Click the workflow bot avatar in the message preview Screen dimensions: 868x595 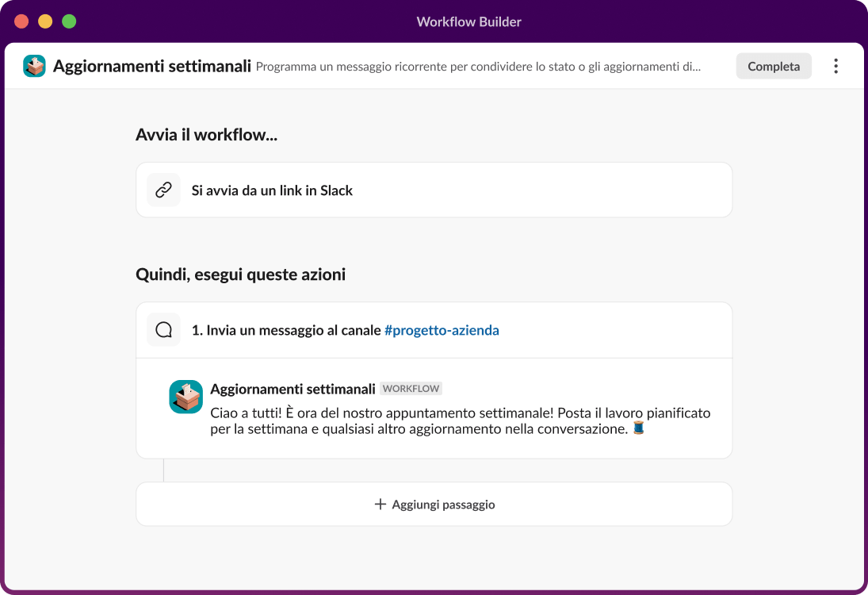185,396
